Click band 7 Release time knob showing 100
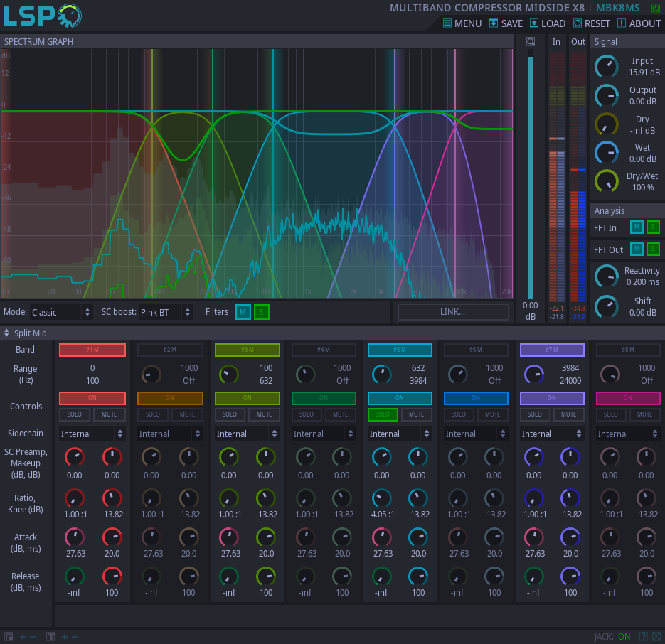The width and height of the screenshot is (665, 644). pos(570,576)
